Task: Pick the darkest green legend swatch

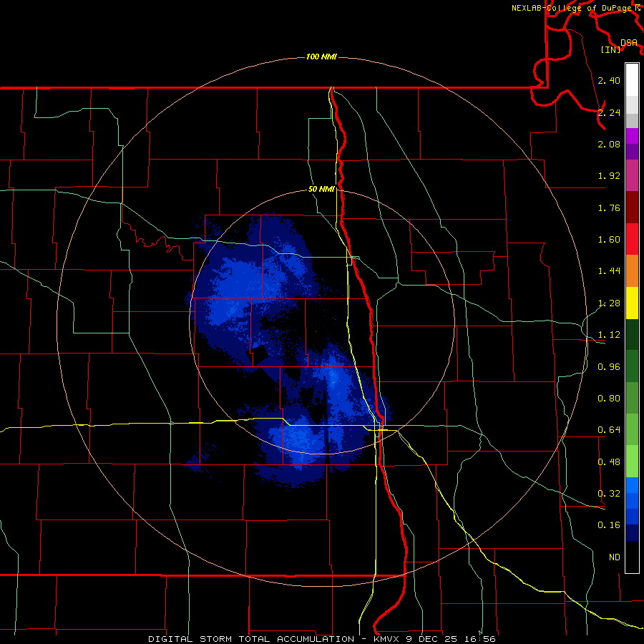Action: (632, 334)
